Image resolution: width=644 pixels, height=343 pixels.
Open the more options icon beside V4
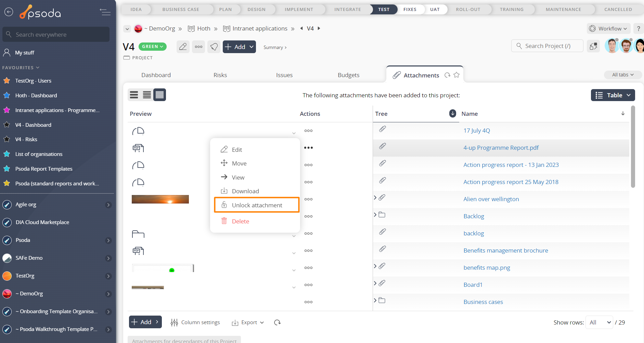pyautogui.click(x=198, y=47)
